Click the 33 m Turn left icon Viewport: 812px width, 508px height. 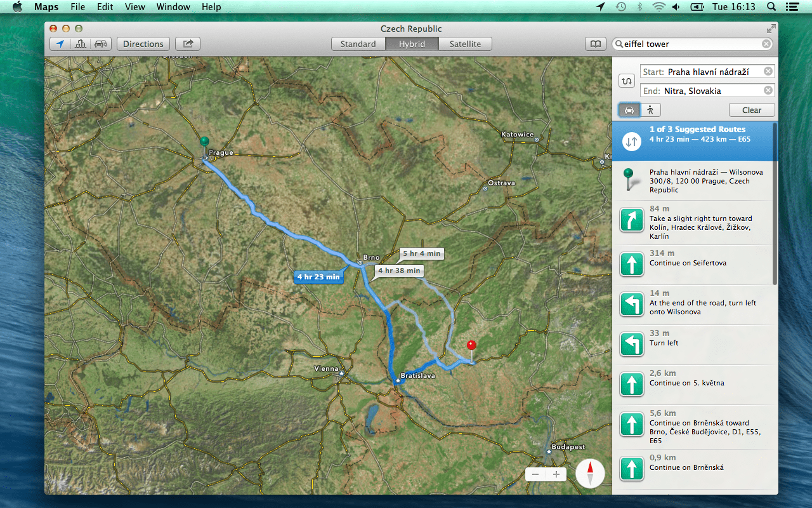pos(631,344)
